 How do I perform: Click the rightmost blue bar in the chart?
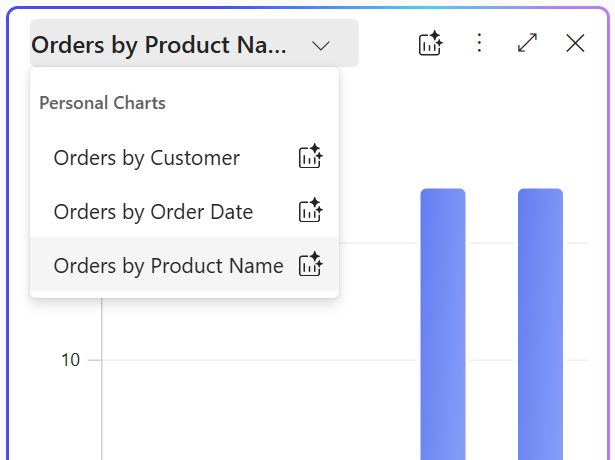coord(540,320)
